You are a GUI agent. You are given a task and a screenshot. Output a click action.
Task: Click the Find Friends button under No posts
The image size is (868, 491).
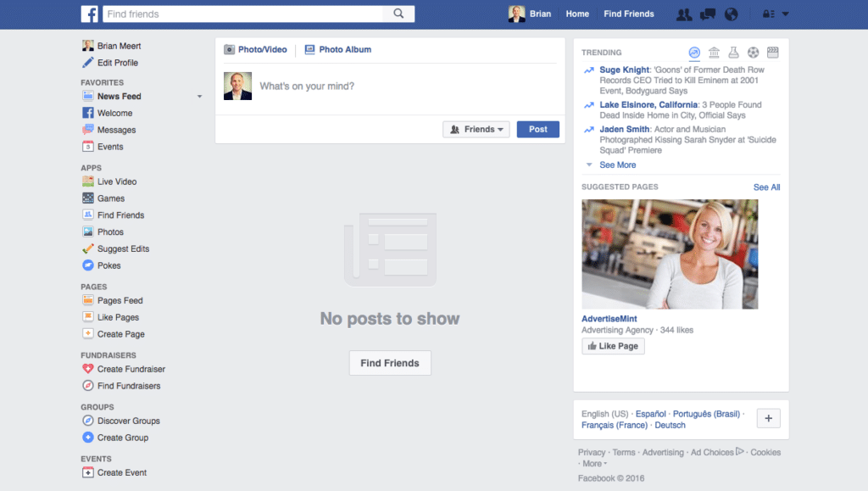[x=390, y=363]
